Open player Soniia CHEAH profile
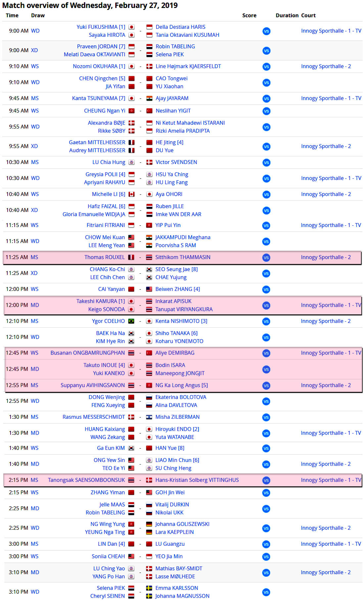Viewport: 364px width, 601px height. click(x=108, y=556)
